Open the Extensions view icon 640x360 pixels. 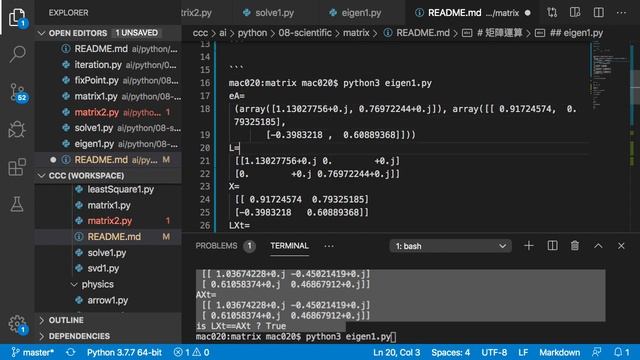(x=17, y=167)
